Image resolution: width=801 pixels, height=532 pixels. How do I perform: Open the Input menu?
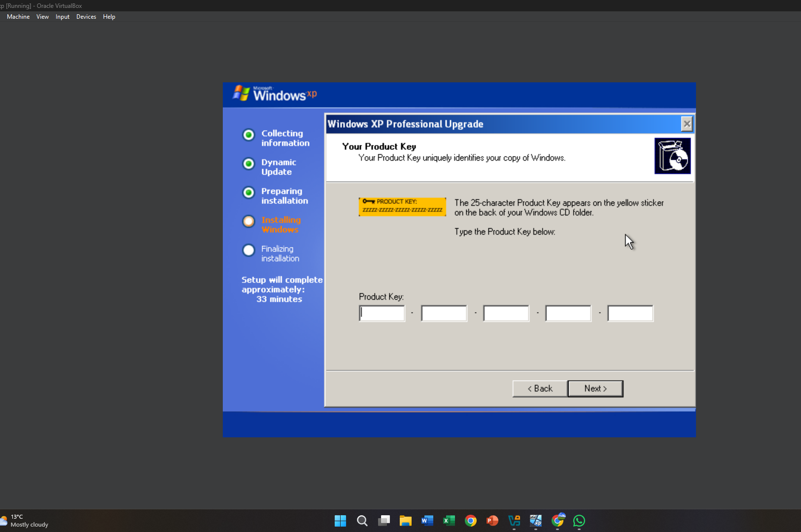tap(63, 17)
